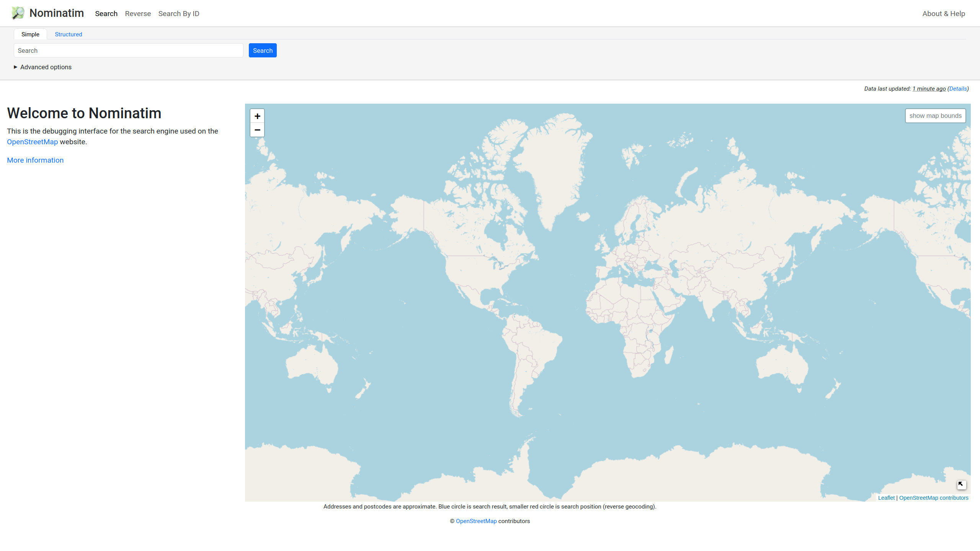Open the OpenStreetMap link in welcome text
The image size is (980, 551).
tap(32, 142)
